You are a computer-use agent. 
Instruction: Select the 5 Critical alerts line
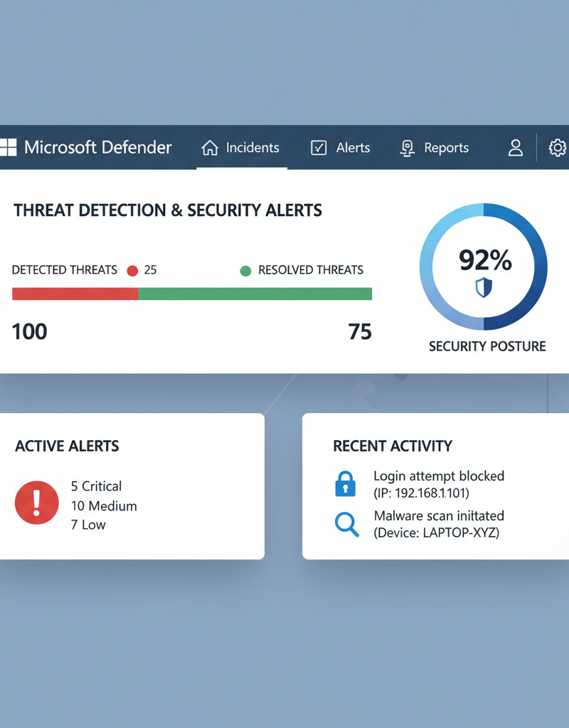click(x=96, y=486)
